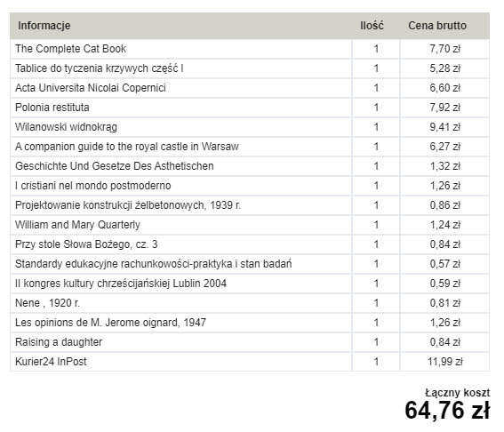
Task: Select The Complete Cat Book row
Action: coord(250,49)
